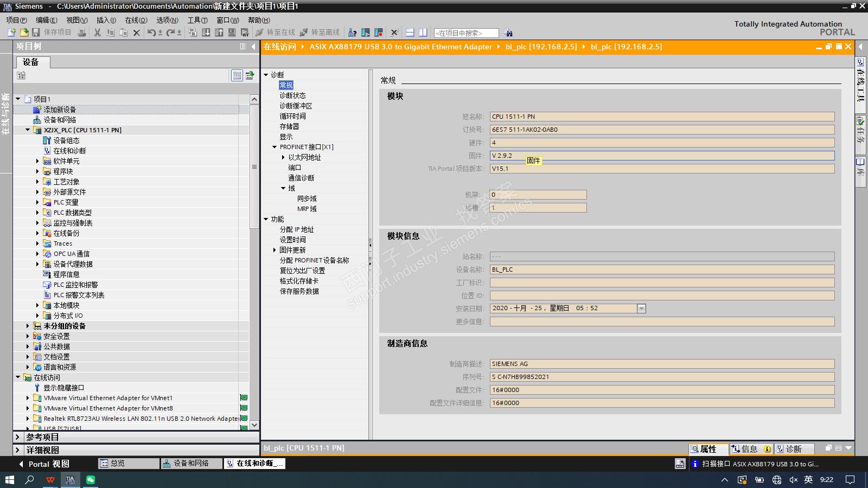
Task: Expand the 未分组的设备 tree node
Action: click(28, 326)
